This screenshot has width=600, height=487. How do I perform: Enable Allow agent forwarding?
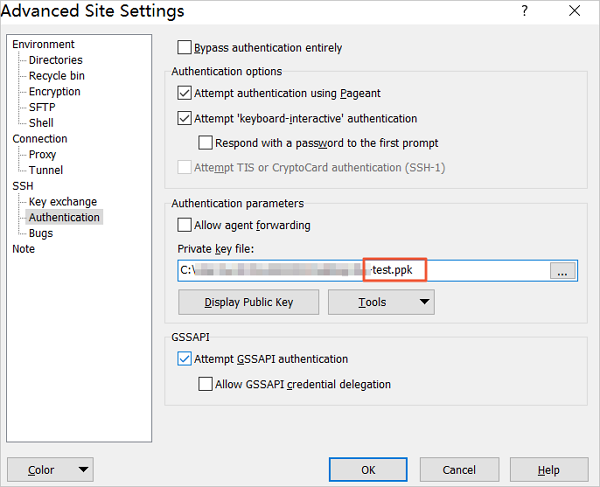click(x=185, y=225)
